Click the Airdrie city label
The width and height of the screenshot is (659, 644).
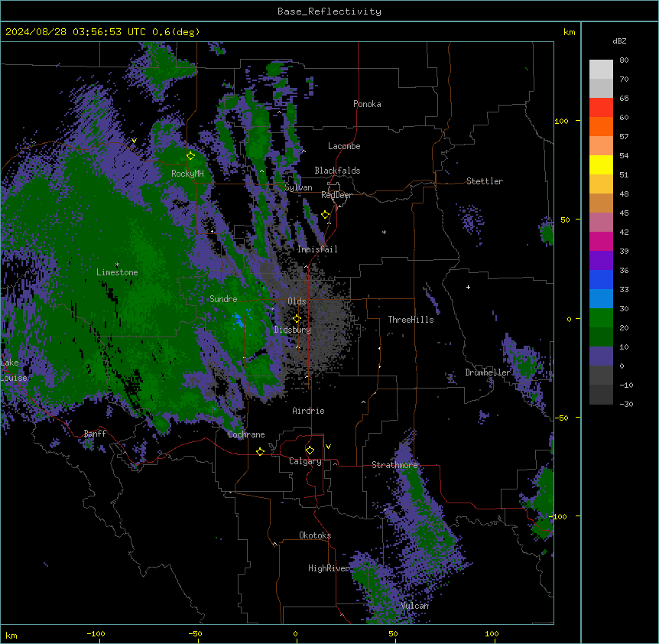pyautogui.click(x=308, y=411)
